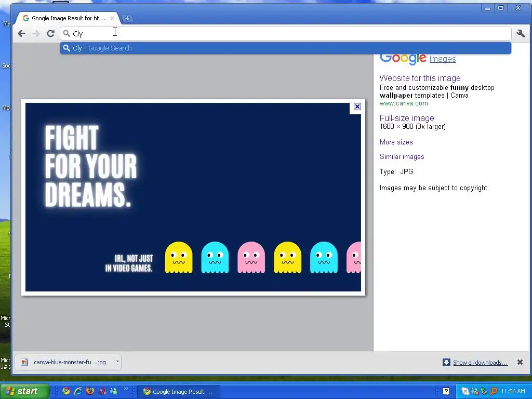Open Windows Messenger from Quick Launch
The height and width of the screenshot is (399, 532).
click(x=114, y=391)
